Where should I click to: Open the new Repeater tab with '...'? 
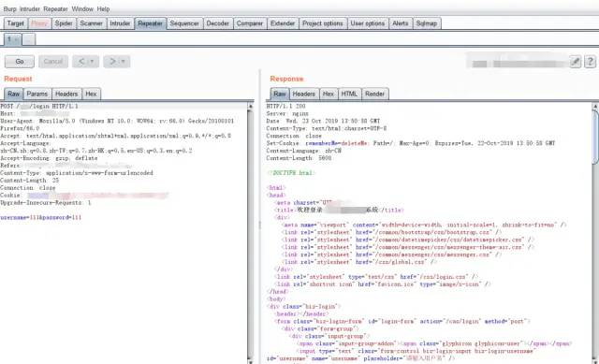pos(29,39)
